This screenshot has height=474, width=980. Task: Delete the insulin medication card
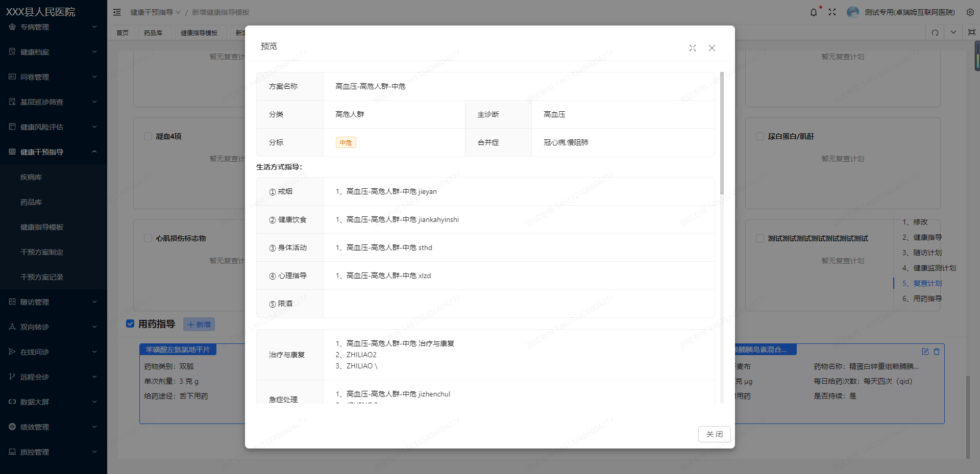point(937,352)
